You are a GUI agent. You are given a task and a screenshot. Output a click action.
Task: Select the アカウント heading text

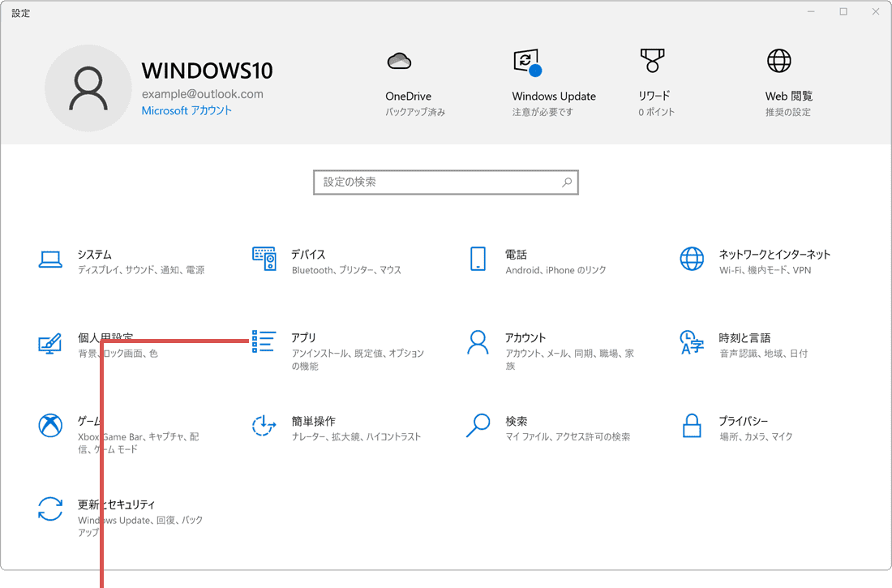coord(525,337)
